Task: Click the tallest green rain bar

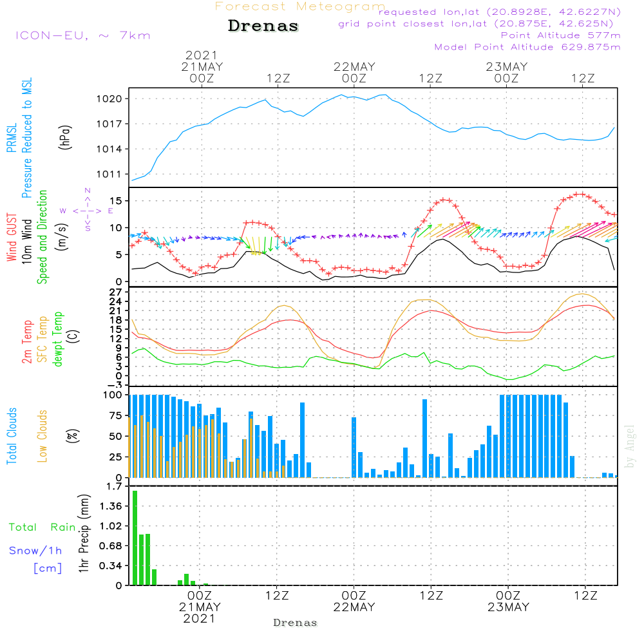Action: pyautogui.click(x=135, y=538)
